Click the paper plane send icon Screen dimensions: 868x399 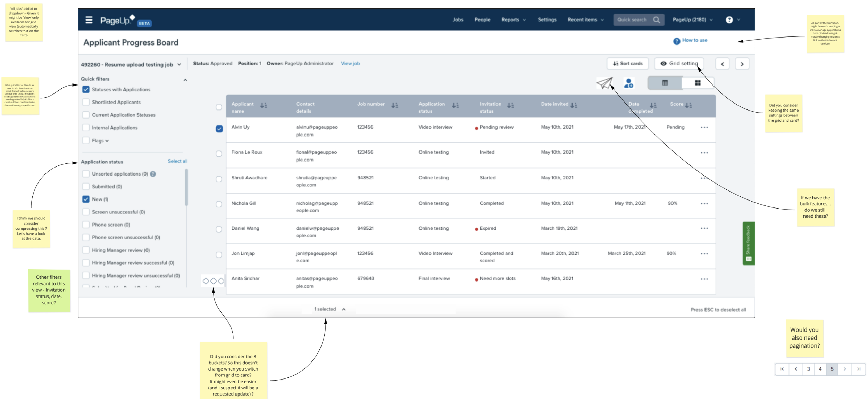[x=604, y=83]
